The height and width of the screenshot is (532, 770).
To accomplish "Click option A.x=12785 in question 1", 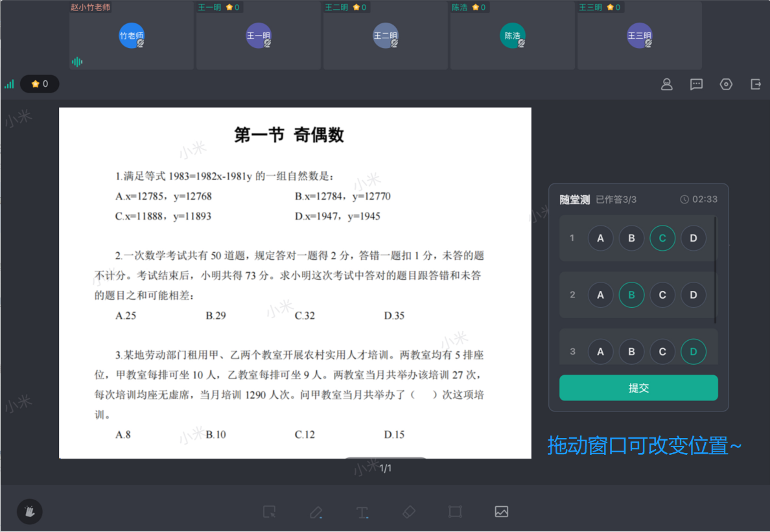I will coord(163,196).
